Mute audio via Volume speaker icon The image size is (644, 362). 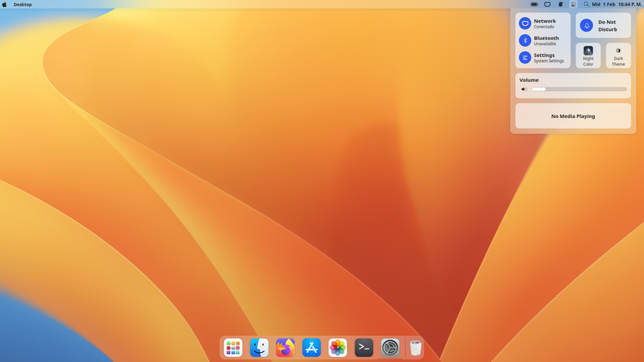click(x=524, y=89)
